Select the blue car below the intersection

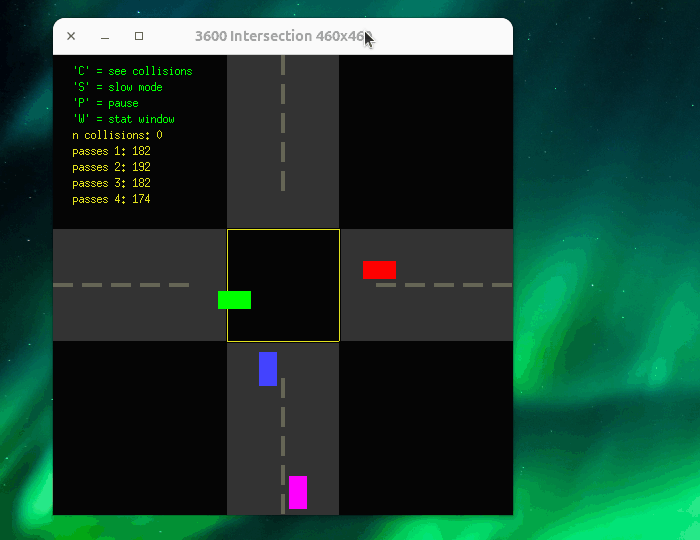(268, 369)
